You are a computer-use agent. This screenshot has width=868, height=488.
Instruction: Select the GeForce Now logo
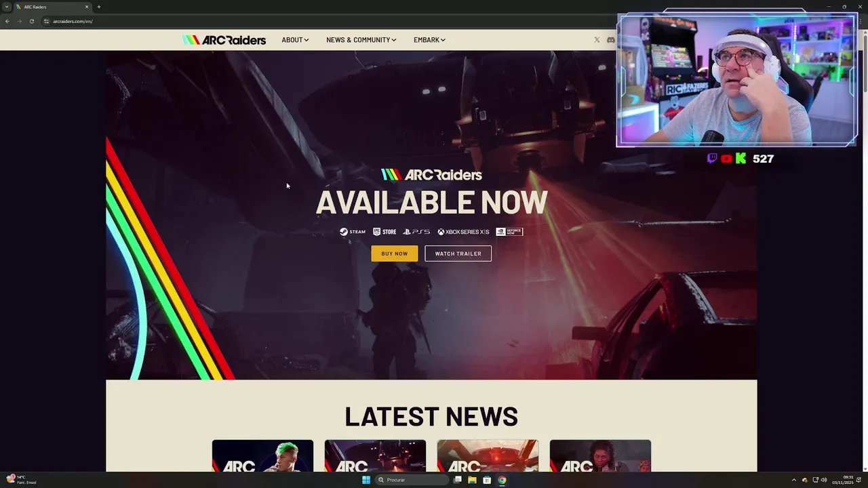509,232
